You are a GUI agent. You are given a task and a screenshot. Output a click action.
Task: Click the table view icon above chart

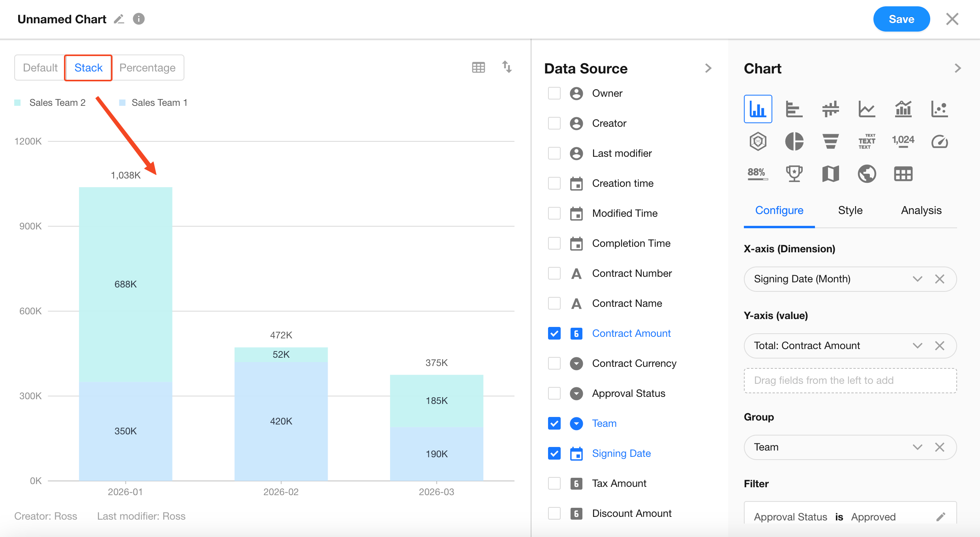point(478,68)
